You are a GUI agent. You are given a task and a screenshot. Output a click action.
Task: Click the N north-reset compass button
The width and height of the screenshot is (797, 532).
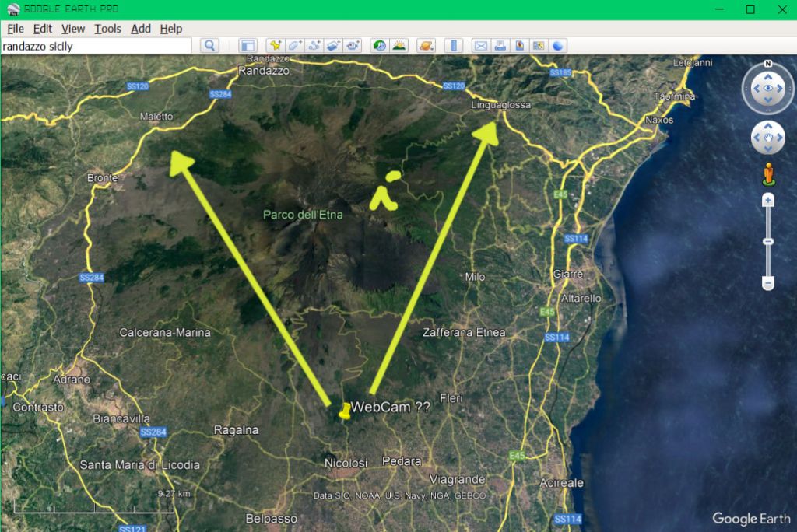click(x=768, y=65)
